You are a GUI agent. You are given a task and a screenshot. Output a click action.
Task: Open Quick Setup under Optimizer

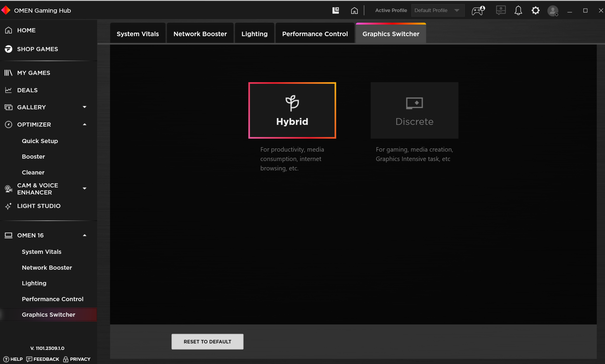pyautogui.click(x=40, y=141)
